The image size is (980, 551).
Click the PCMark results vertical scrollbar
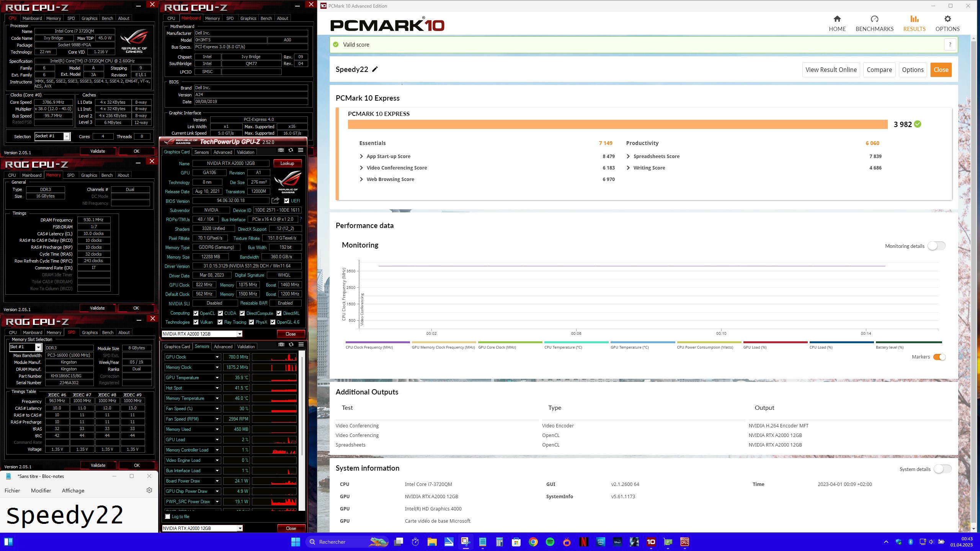point(974,283)
